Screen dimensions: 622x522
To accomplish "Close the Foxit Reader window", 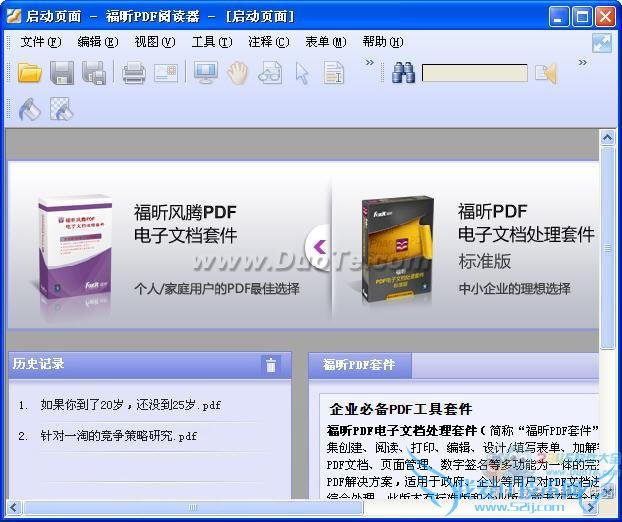I will [x=605, y=17].
